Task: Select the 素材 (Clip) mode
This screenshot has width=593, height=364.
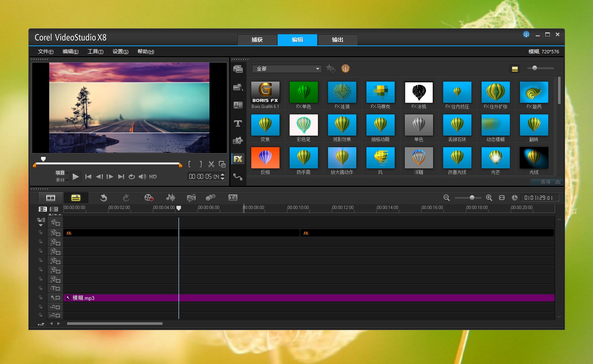Action: pyautogui.click(x=60, y=180)
